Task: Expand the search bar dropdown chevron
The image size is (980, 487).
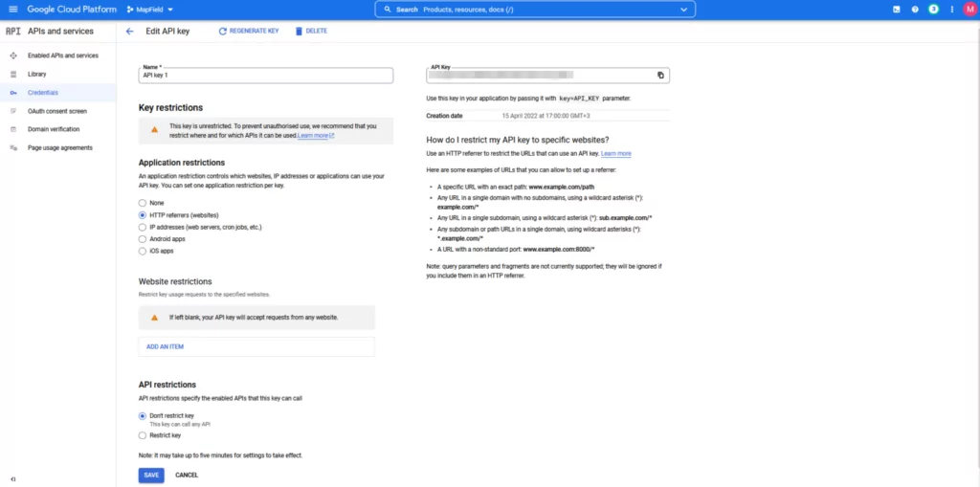Action: 683,10
